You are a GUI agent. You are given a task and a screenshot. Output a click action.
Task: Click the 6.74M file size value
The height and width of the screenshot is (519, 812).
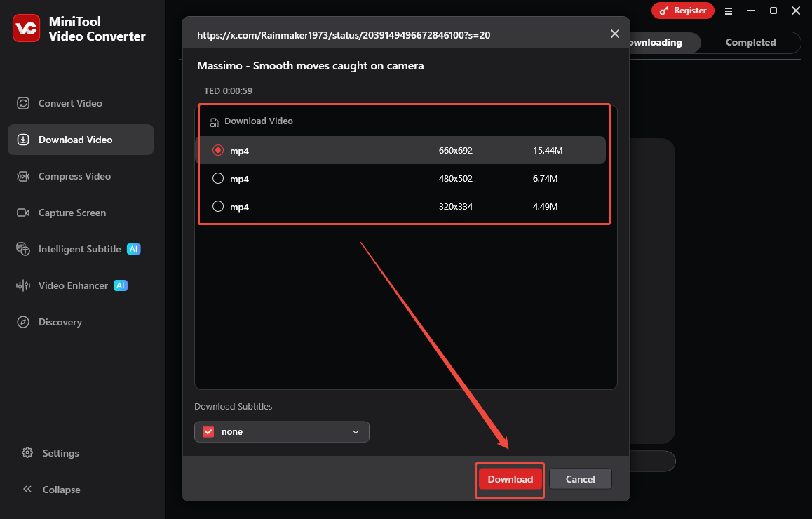545,178
